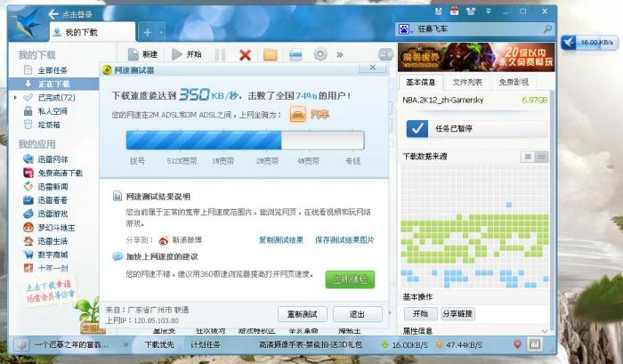The image size is (623, 364).
Task: Open the download folder icon in the toolbar
Action: coord(271,55)
